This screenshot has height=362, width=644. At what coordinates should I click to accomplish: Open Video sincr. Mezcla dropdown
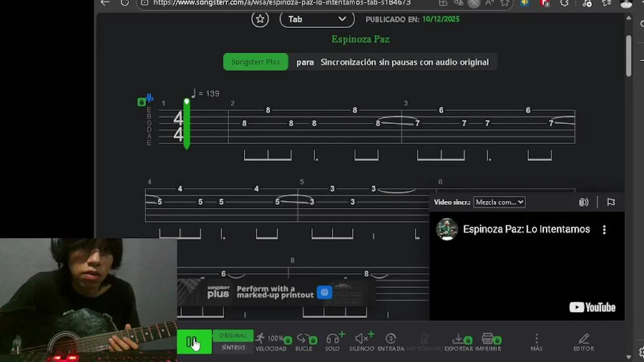pyautogui.click(x=499, y=202)
